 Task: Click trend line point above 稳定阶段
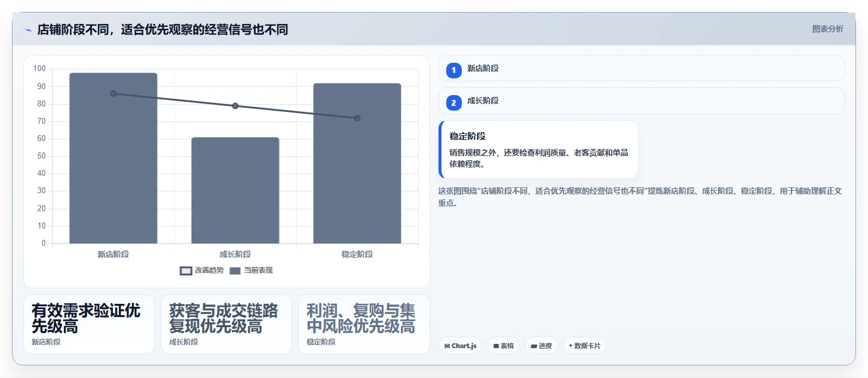tap(357, 118)
